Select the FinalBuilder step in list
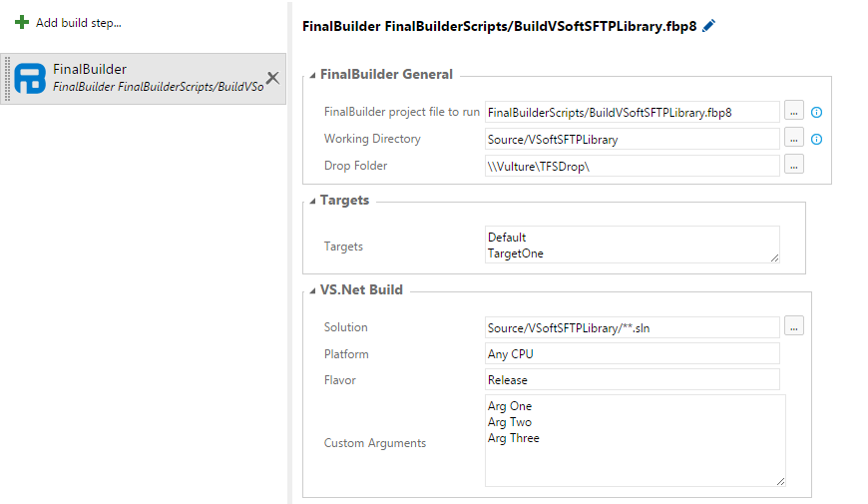This screenshot has width=868, height=504. [x=144, y=79]
